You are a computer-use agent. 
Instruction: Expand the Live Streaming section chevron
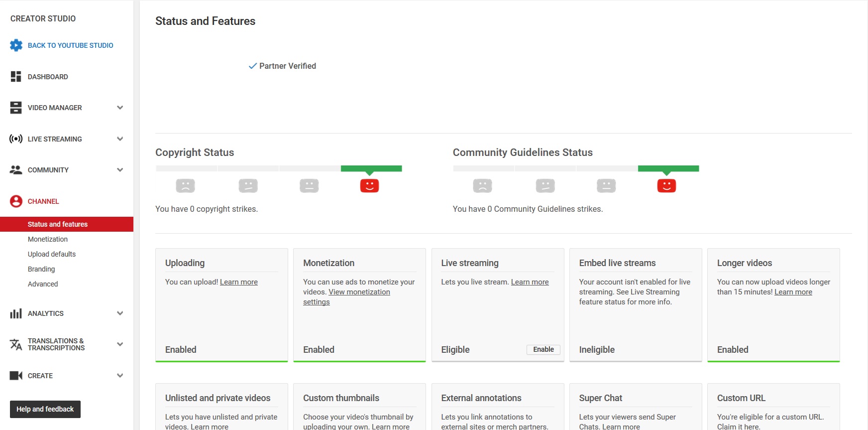coord(120,139)
